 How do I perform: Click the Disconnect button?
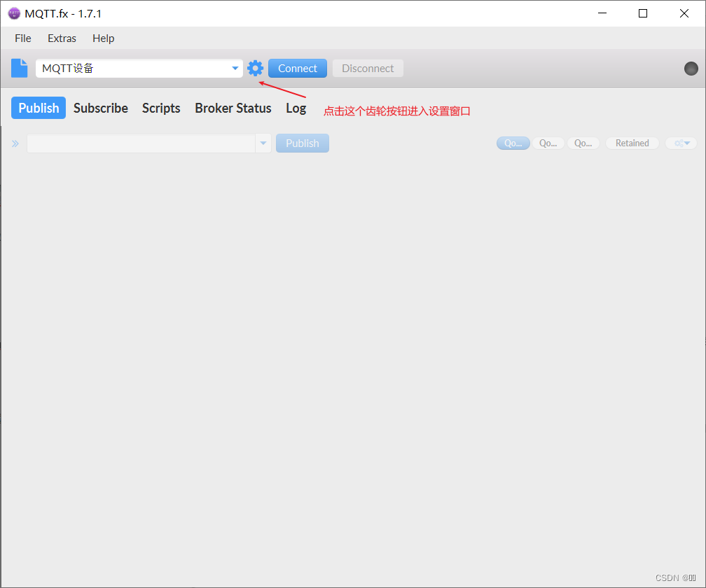pos(368,69)
